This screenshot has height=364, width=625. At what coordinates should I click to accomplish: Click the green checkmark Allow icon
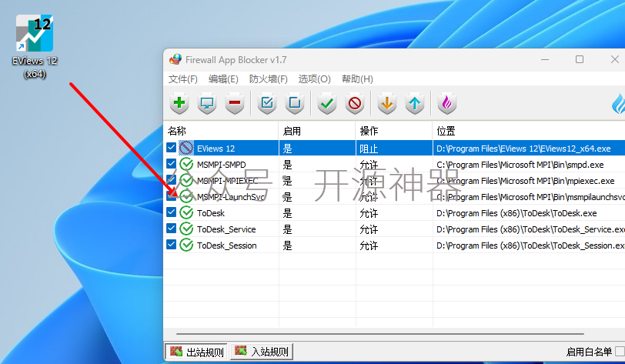pyautogui.click(x=327, y=103)
